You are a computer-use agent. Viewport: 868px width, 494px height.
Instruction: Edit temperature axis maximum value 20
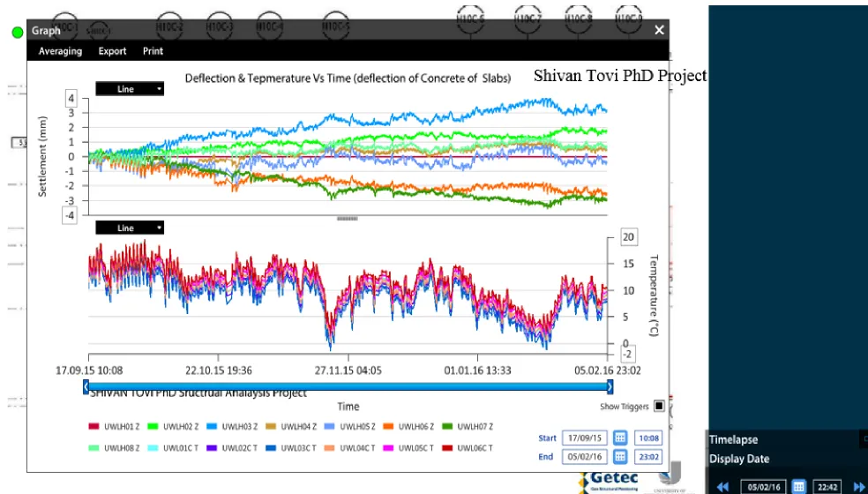(628, 237)
